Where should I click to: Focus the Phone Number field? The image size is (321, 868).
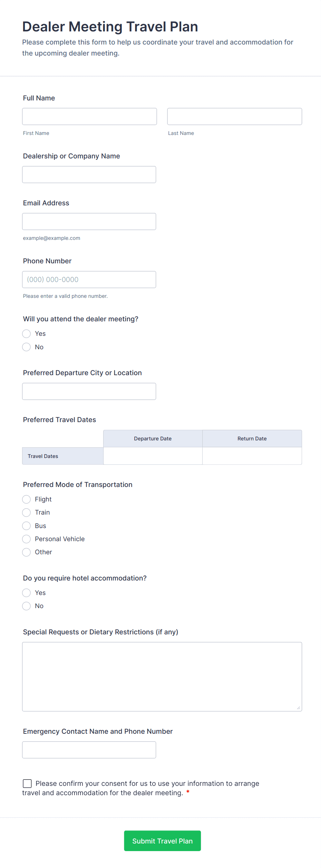coord(89,280)
